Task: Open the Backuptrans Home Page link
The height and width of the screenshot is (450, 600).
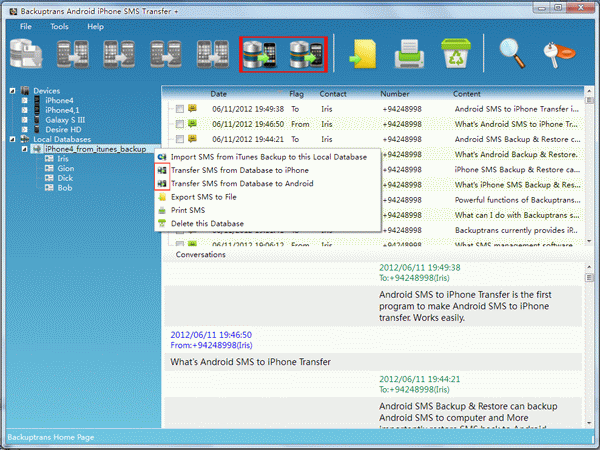Action: (x=51, y=437)
